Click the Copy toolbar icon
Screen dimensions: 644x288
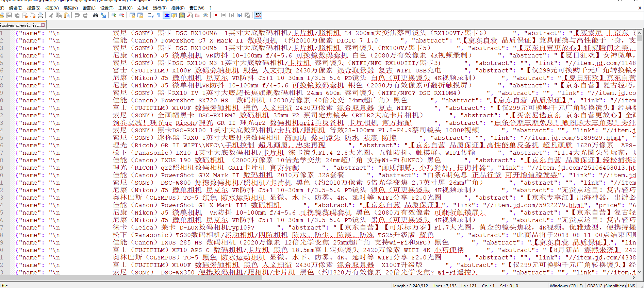tap(59, 15)
